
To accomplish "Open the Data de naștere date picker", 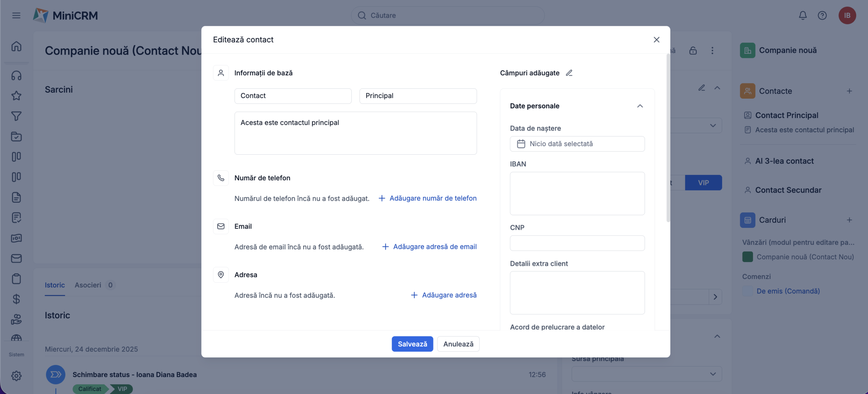I will click(577, 144).
